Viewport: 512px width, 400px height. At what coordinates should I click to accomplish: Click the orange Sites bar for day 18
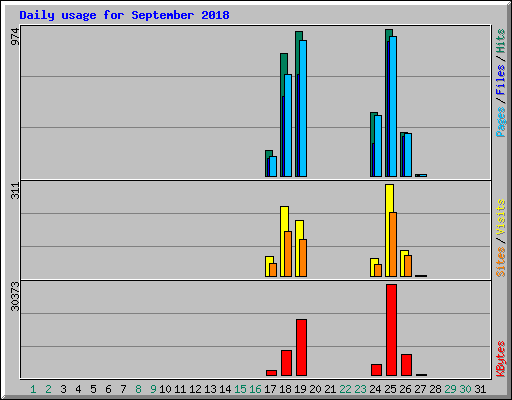point(288,254)
